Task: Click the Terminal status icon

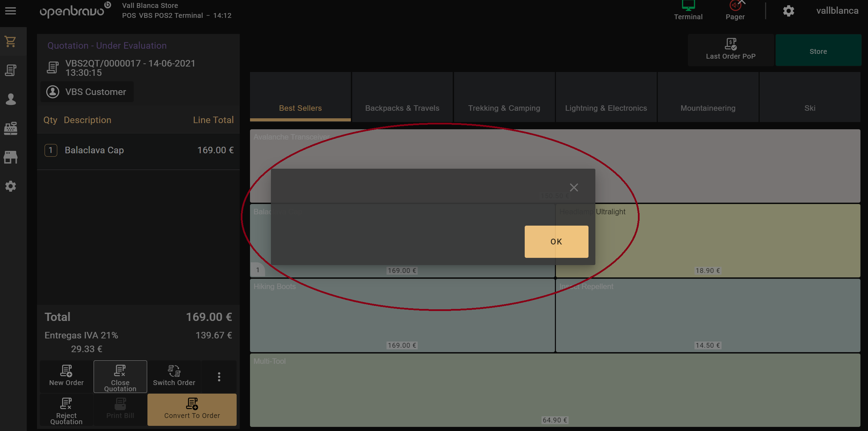Action: click(x=688, y=10)
